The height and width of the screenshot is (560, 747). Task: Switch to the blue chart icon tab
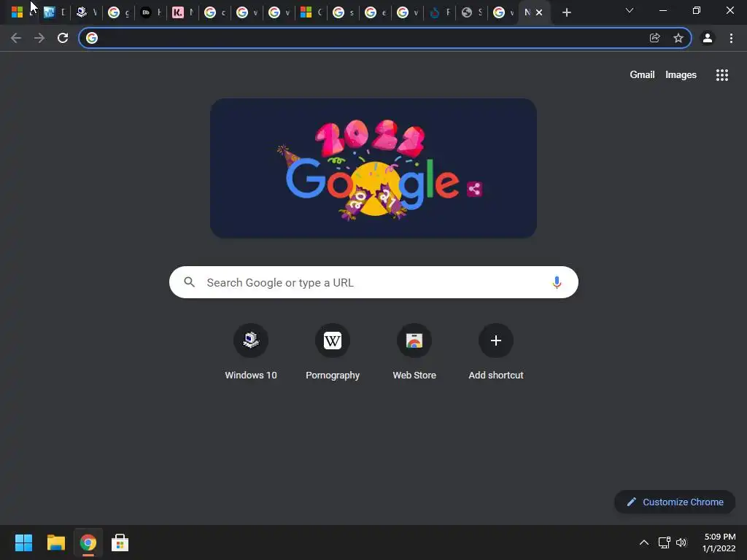pos(54,12)
